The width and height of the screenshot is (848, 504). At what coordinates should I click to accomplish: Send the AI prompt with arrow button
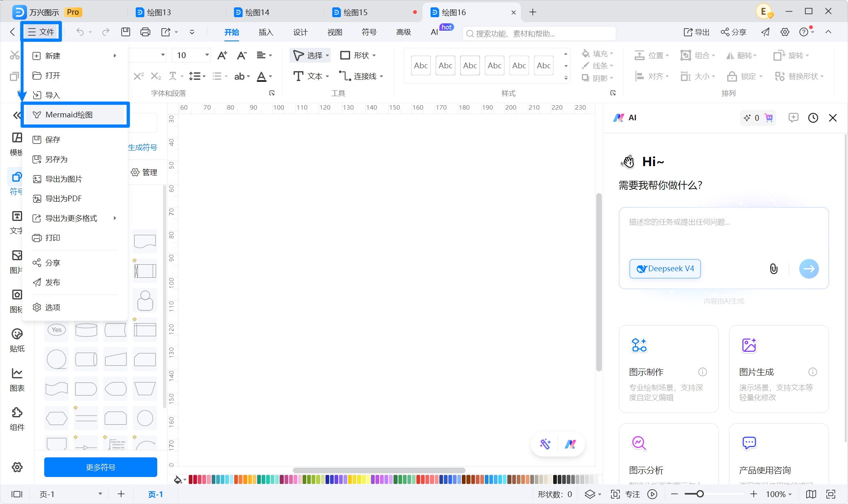(x=809, y=269)
